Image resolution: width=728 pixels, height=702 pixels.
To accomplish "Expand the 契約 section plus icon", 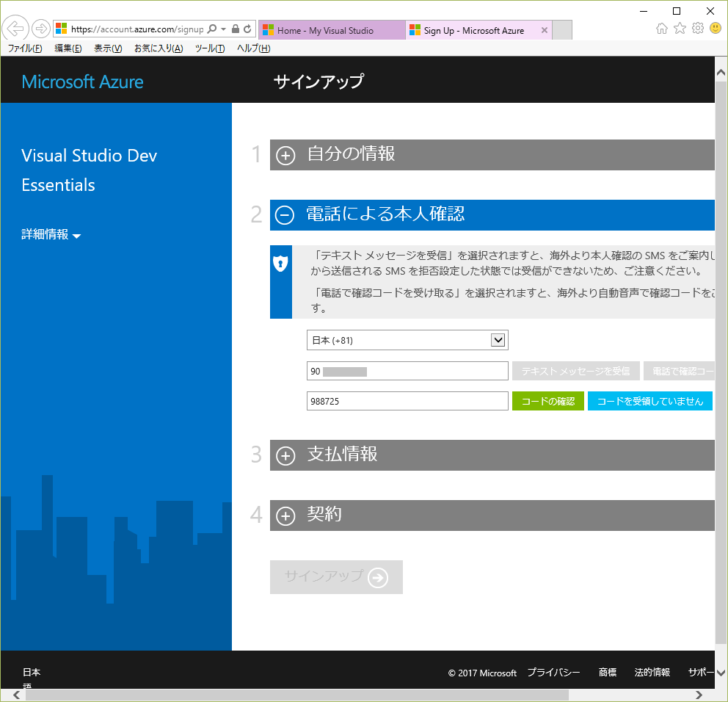I will pos(285,515).
